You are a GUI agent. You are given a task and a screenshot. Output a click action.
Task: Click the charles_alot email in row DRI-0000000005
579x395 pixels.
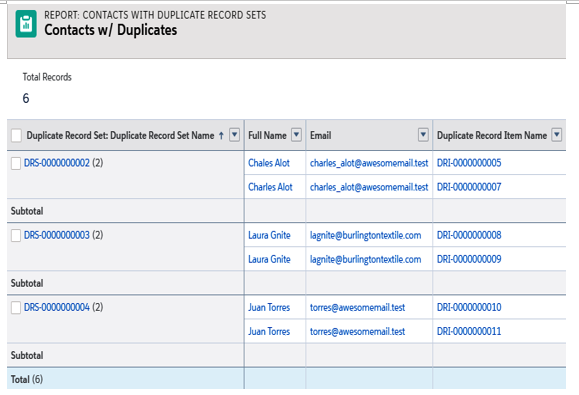point(369,163)
